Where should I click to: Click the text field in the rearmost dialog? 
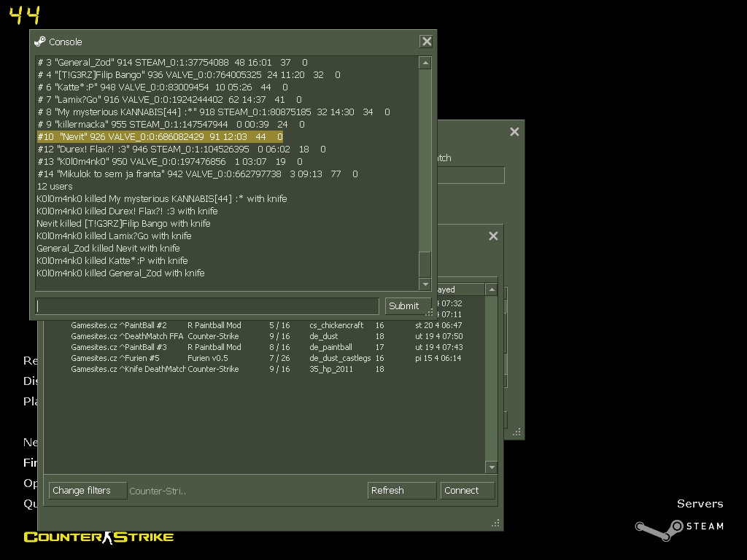pyautogui.click(x=471, y=175)
